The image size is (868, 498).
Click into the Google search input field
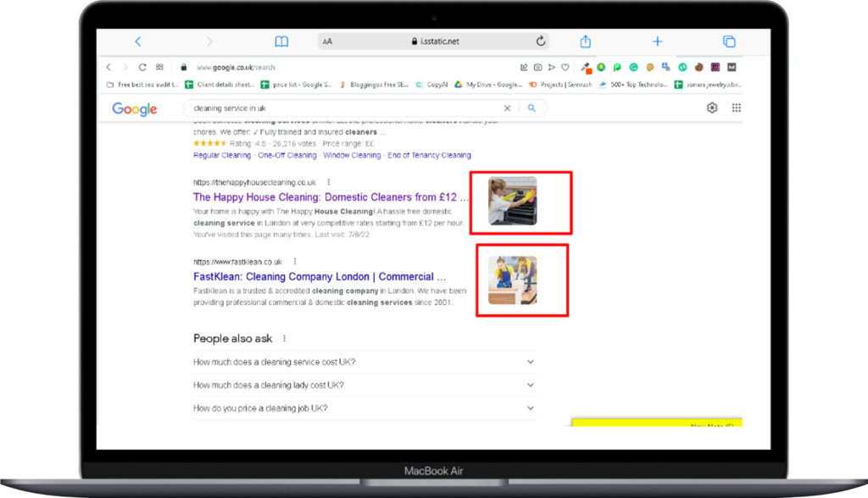pos(339,108)
